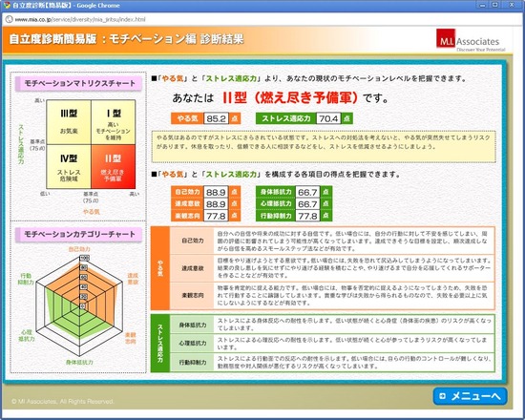This screenshot has width=525, height=420.
Task: Click the 自己効力 radar axis label
Action: pyautogui.click(x=79, y=249)
